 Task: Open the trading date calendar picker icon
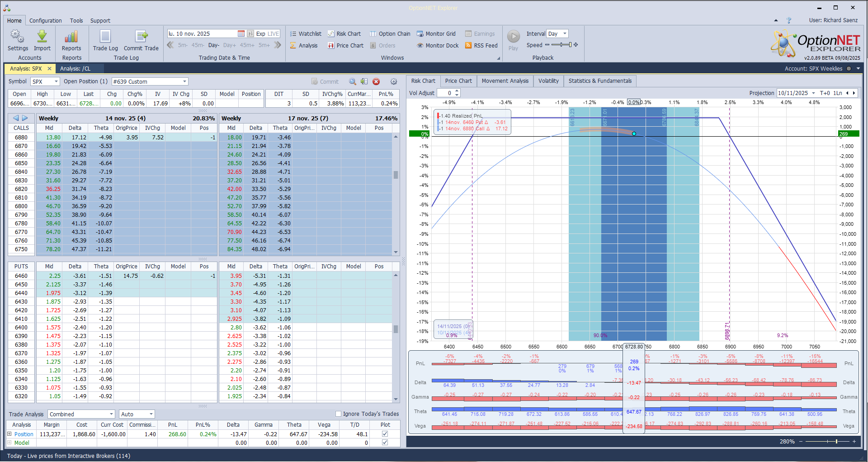(x=241, y=33)
